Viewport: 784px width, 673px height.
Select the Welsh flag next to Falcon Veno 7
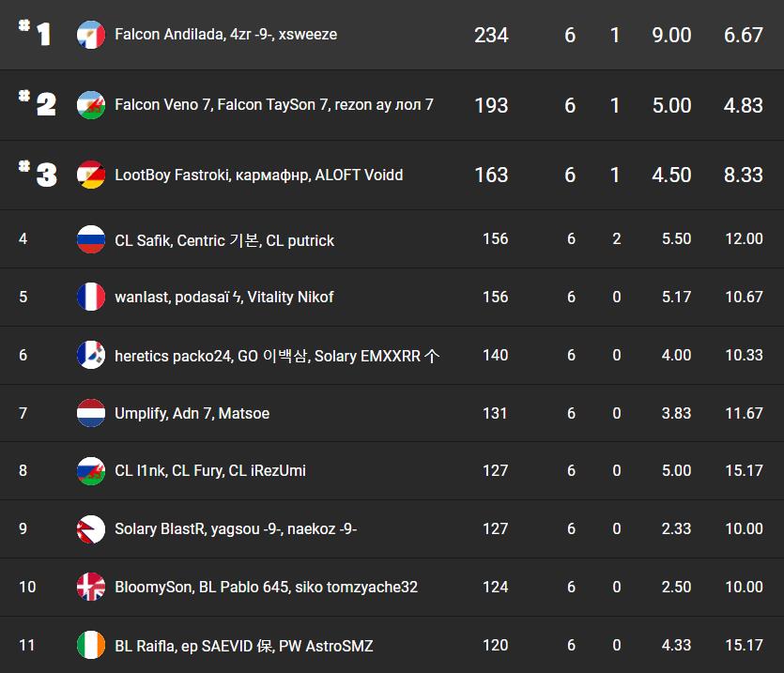91,104
